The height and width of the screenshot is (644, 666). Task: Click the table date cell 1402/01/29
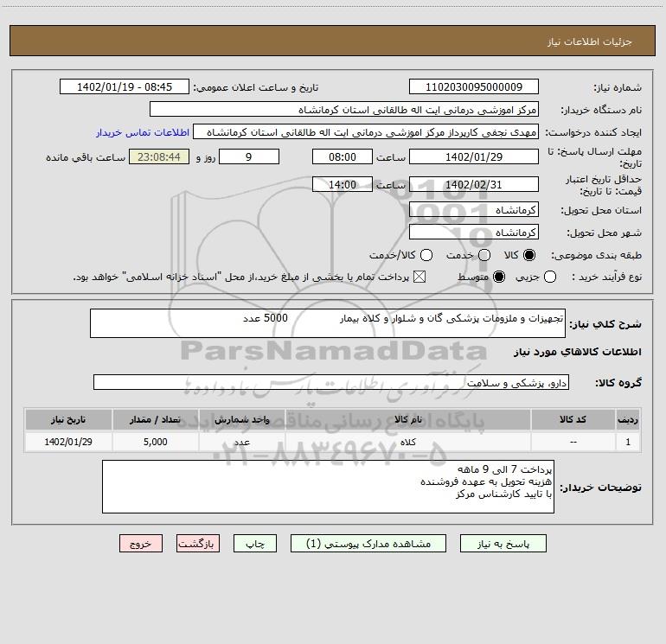[x=68, y=442]
